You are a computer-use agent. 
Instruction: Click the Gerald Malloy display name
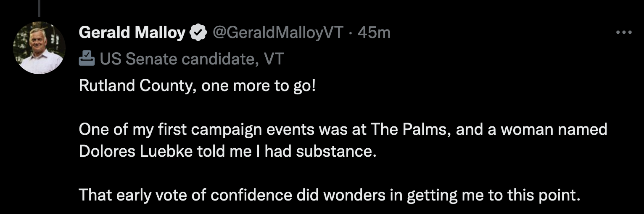132,32
